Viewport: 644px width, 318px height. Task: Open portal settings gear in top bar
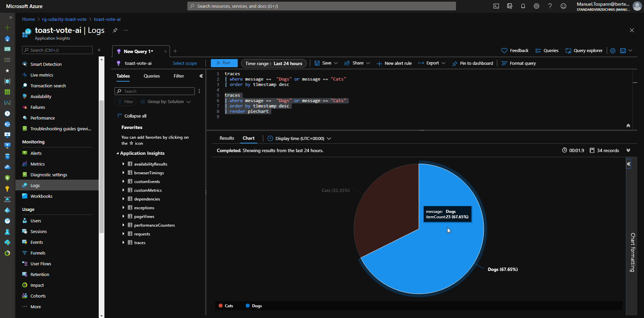(537, 6)
